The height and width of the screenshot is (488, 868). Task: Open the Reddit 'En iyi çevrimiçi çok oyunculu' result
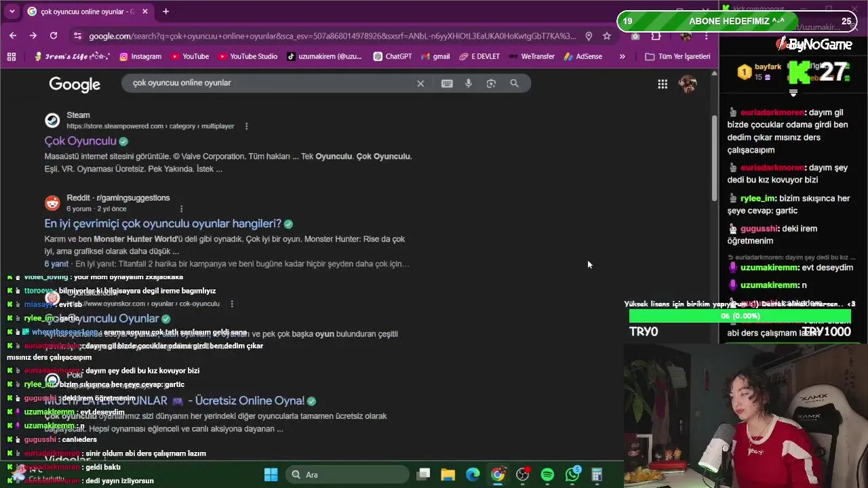[163, 224]
